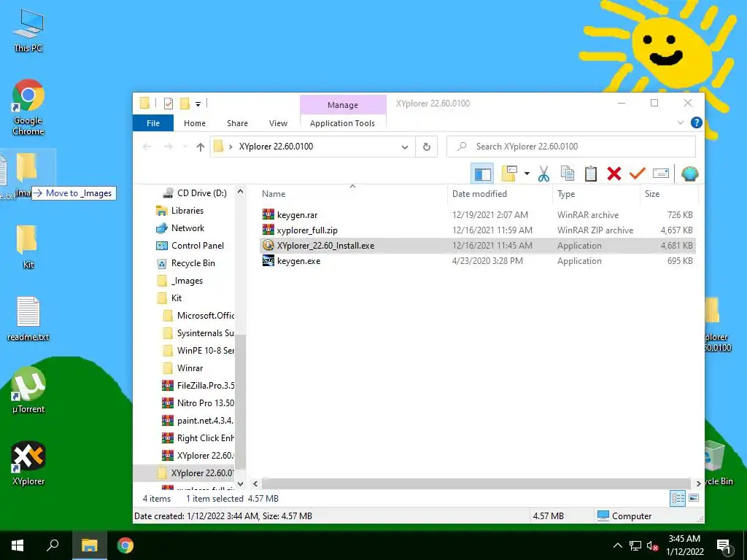Click the clipboard Paste icon
Viewport: 747px width, 560px height.
(591, 174)
